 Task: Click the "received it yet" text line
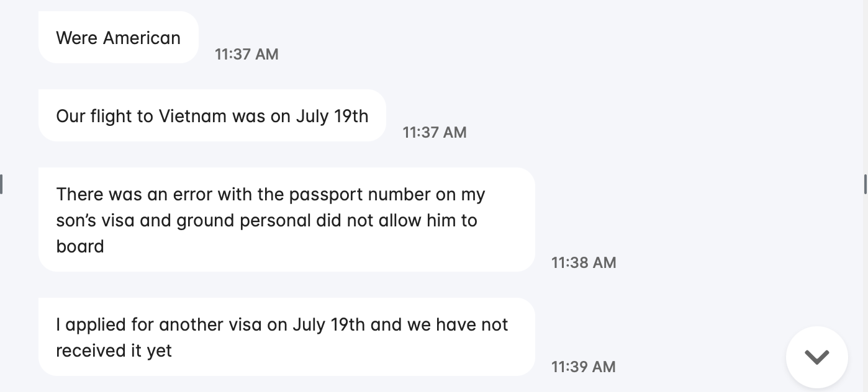[x=114, y=350]
